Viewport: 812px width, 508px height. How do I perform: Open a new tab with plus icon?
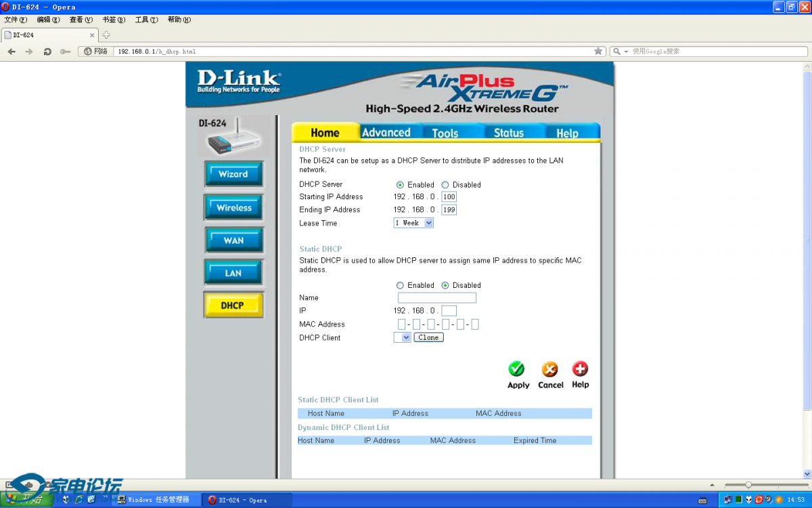(106, 35)
